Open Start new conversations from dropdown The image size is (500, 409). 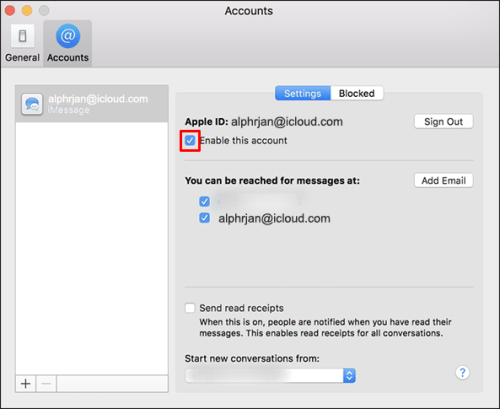pos(270,376)
